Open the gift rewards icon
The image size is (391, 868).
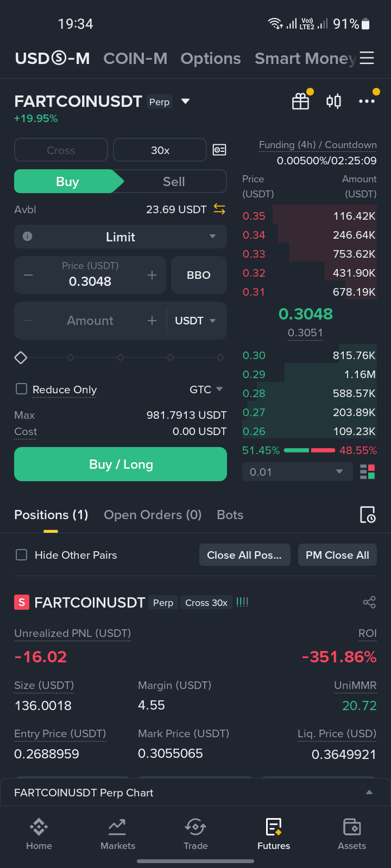[300, 101]
